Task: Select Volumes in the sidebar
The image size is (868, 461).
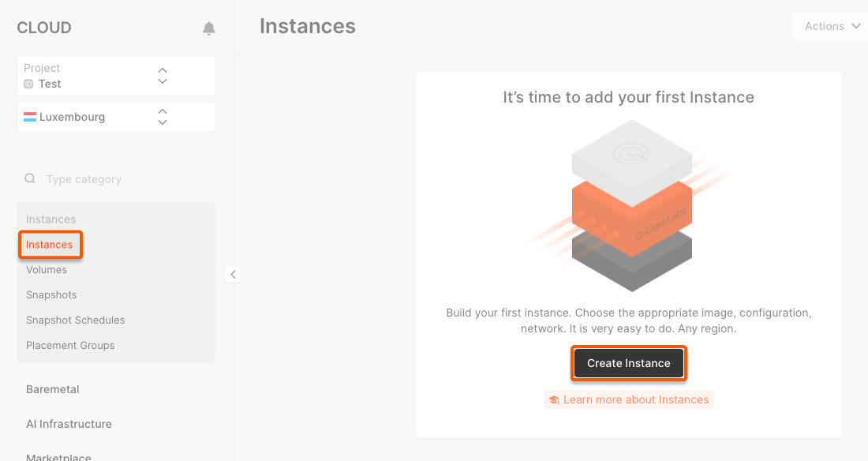Action: (47, 269)
